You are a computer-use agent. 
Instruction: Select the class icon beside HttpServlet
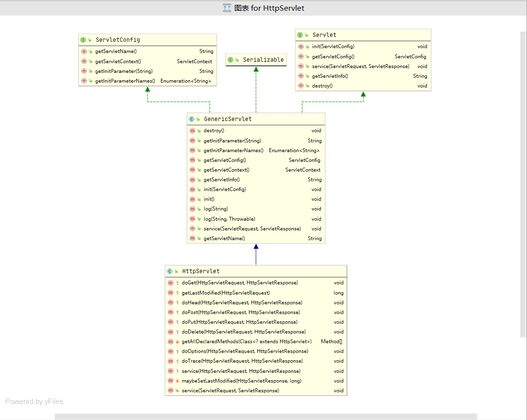(x=171, y=271)
